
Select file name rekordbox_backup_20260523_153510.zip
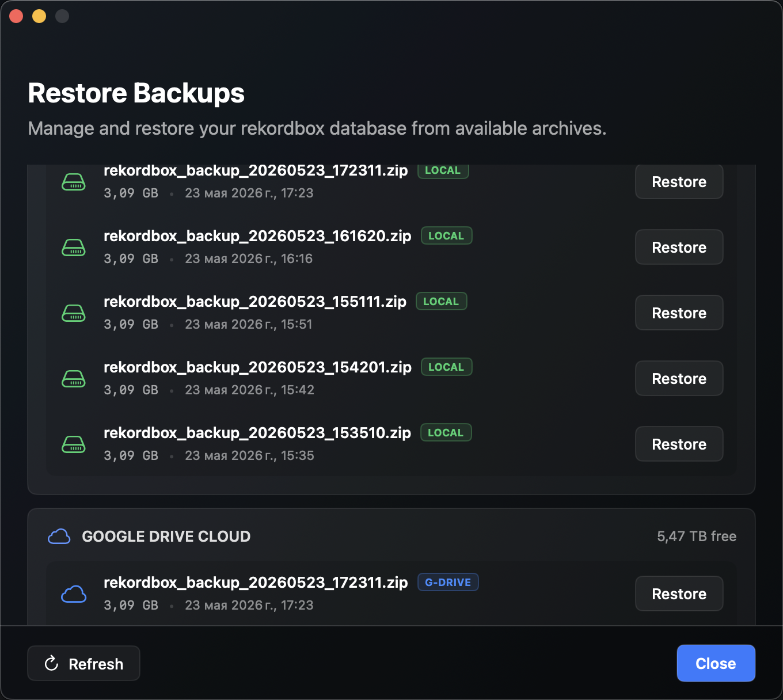257,433
